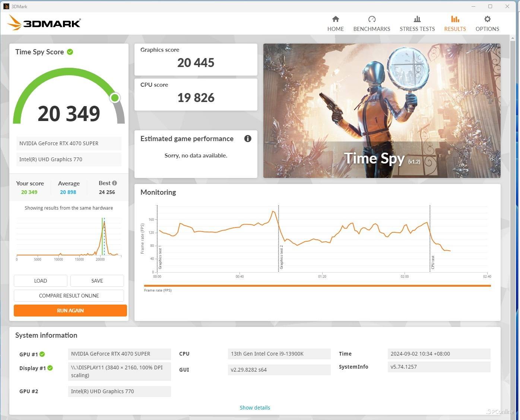The height and width of the screenshot is (420, 520).
Task: Open Options with the gear icon
Action: pyautogui.click(x=487, y=23)
